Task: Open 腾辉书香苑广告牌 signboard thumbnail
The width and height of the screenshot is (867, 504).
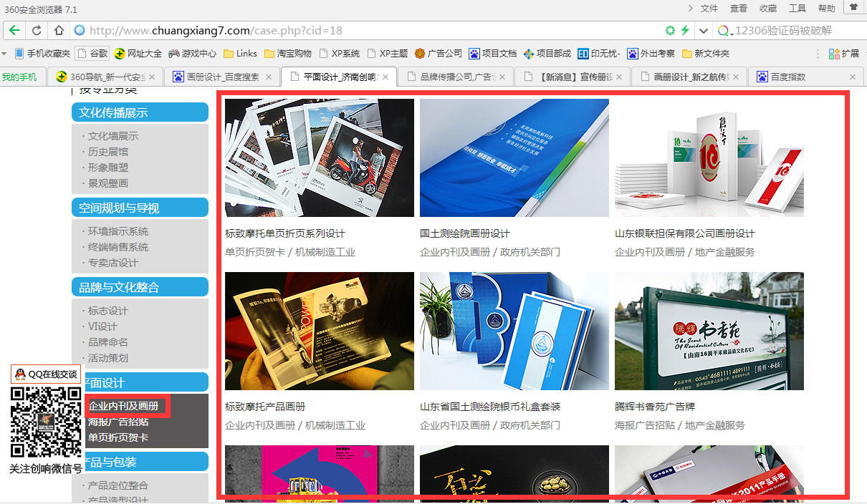Action: 709,331
